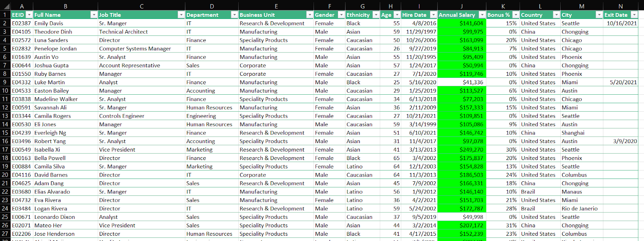Expand the Annual Salary filter dropdown

coord(482,15)
